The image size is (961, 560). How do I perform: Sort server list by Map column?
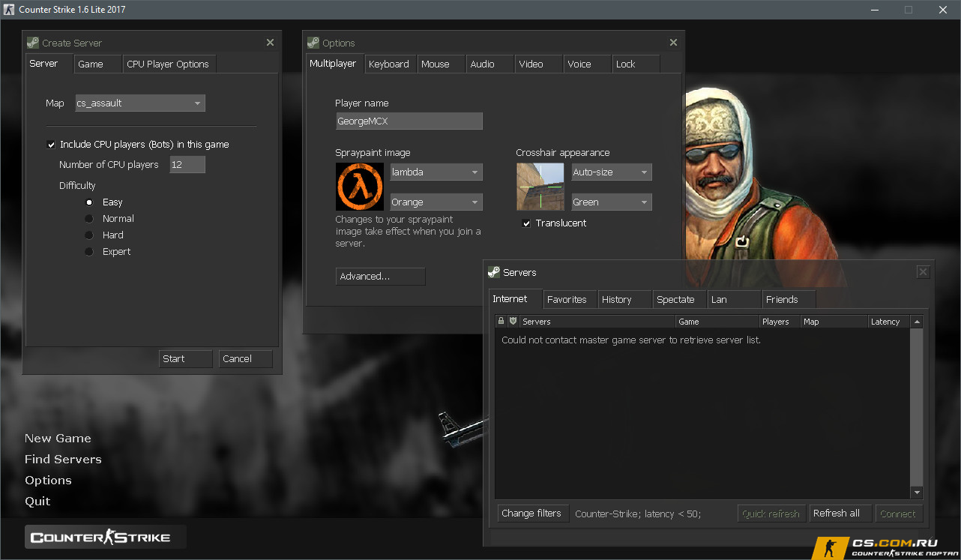pos(834,322)
